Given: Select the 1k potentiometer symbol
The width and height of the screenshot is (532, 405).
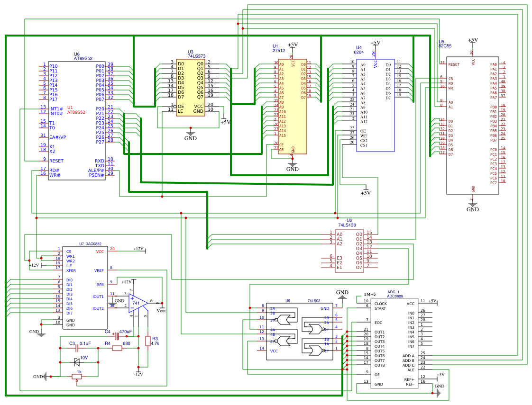Looking at the screenshot, I should point(76,377).
